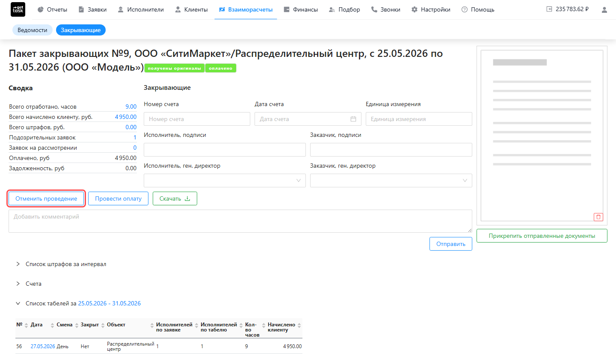Switch to the Ведомости tab
Screen dimensions: 616x364
coord(33,30)
